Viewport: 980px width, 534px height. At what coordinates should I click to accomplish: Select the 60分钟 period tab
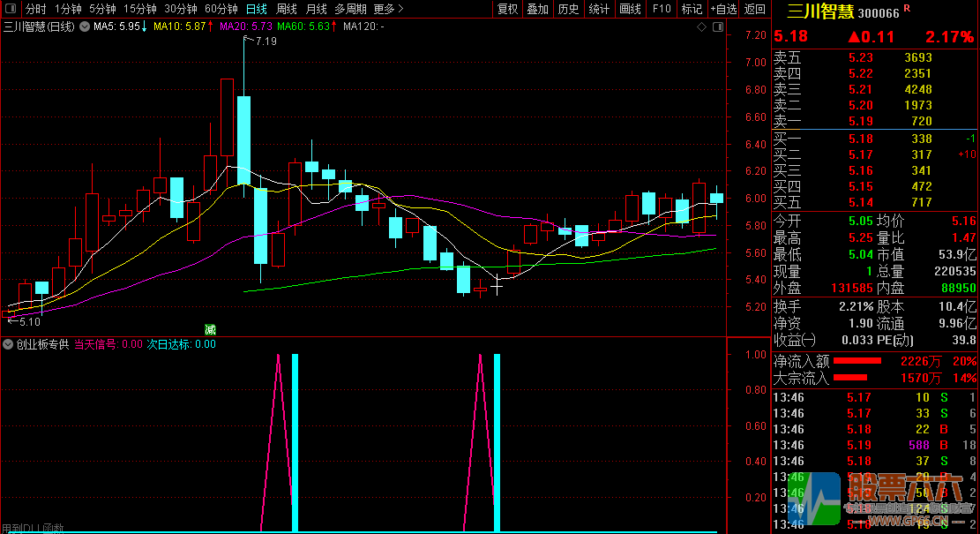(x=221, y=9)
